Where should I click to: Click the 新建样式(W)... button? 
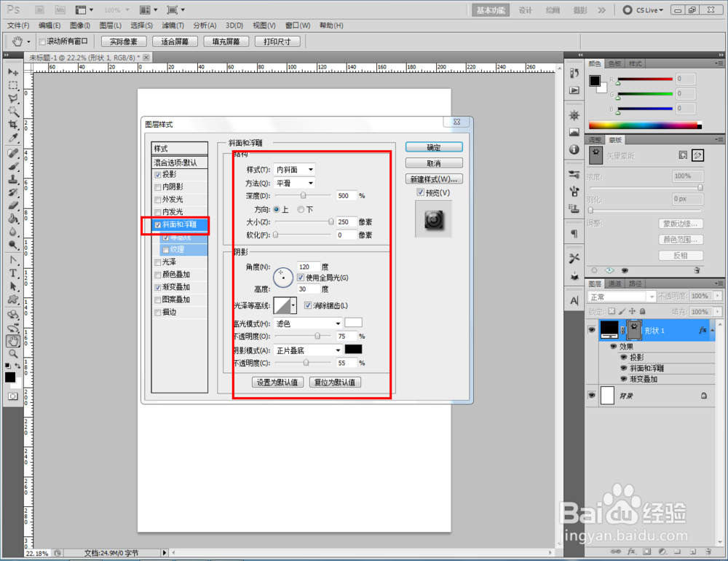434,179
